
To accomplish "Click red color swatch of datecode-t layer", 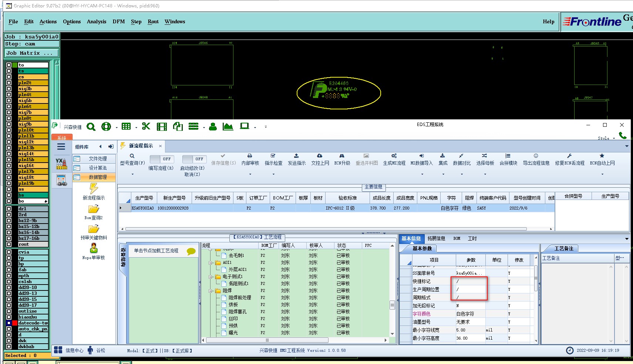I will pyautogui.click(x=15, y=323).
